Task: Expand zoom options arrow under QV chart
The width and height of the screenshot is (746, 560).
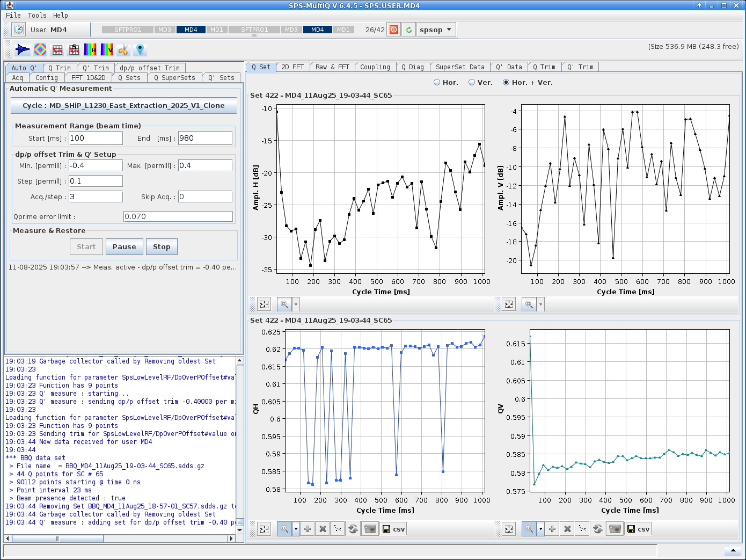Action: 540,529
